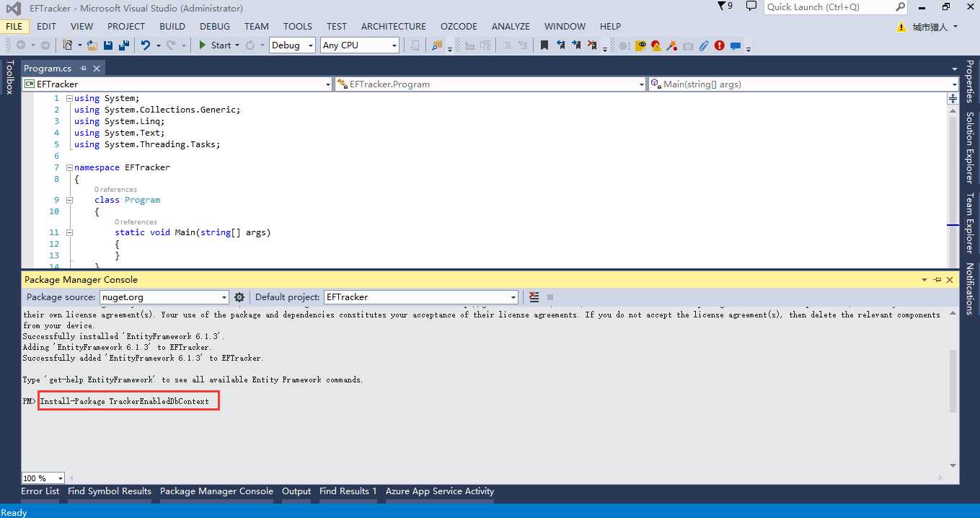Open the PROJECT menu

point(126,26)
